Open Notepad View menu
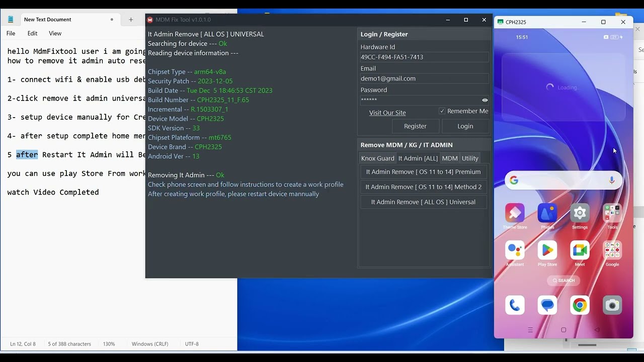The image size is (644, 362). pyautogui.click(x=55, y=33)
